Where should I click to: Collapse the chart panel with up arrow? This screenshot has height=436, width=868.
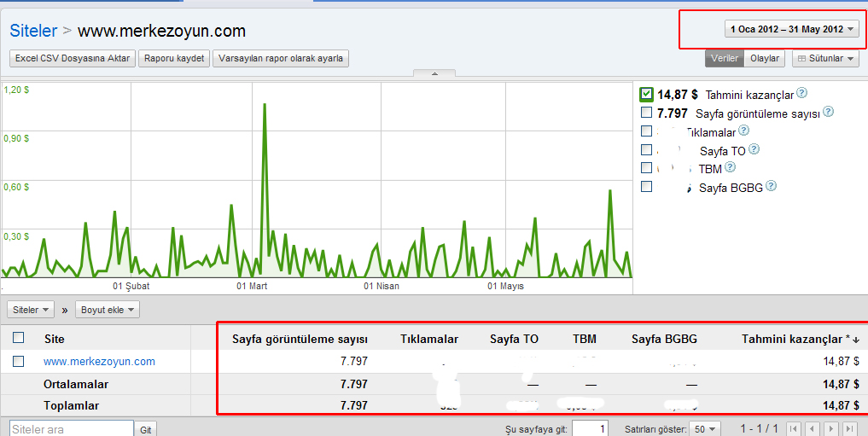434,73
